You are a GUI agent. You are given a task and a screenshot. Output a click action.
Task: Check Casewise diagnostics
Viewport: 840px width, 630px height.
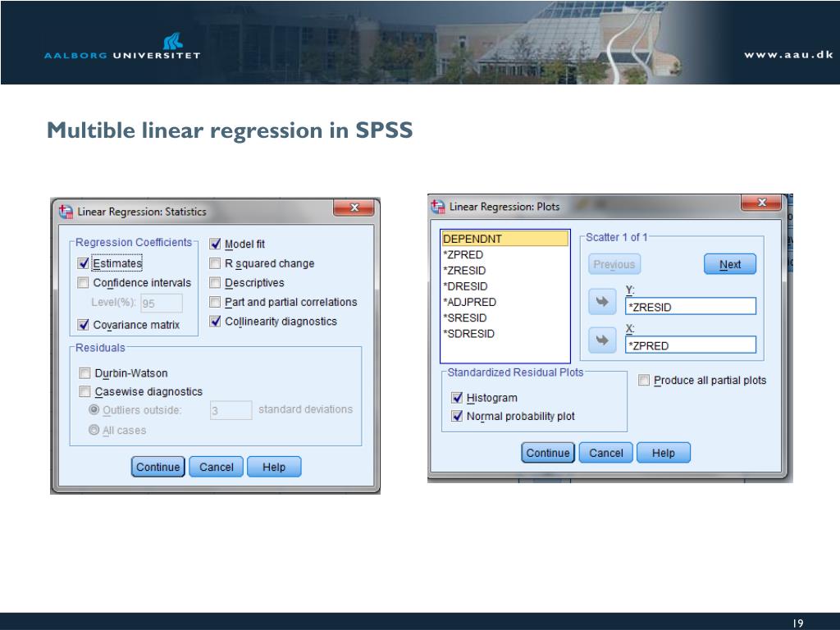84,391
